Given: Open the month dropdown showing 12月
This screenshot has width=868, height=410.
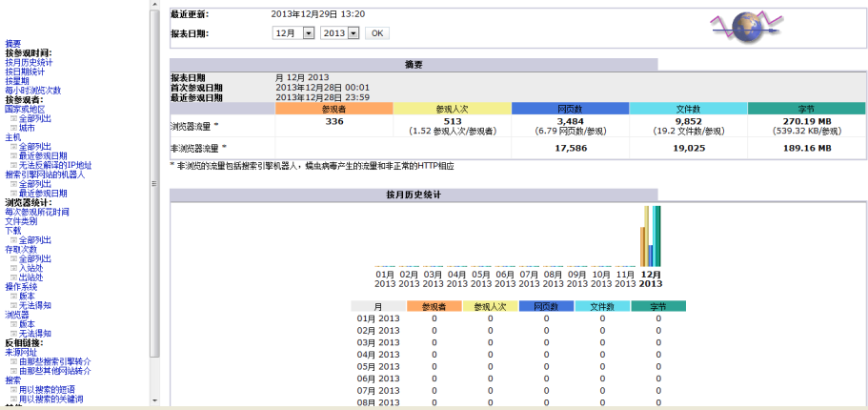Looking at the screenshot, I should point(293,33).
